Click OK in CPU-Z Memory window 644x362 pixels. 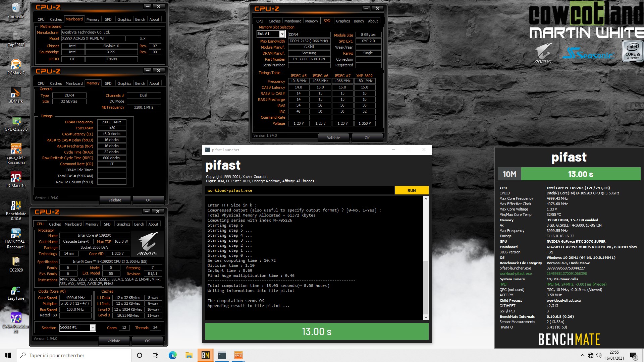(148, 200)
